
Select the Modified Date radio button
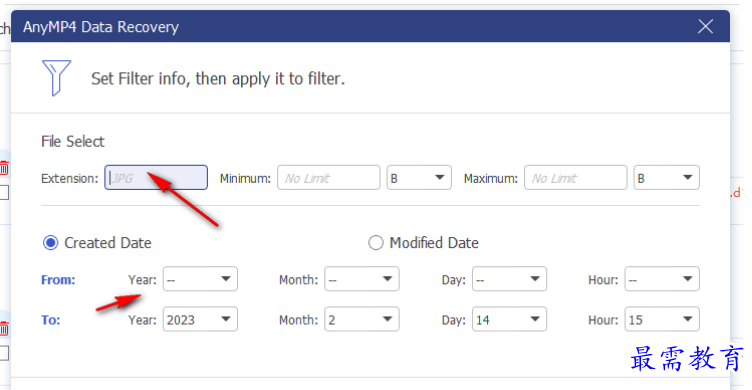click(x=376, y=243)
